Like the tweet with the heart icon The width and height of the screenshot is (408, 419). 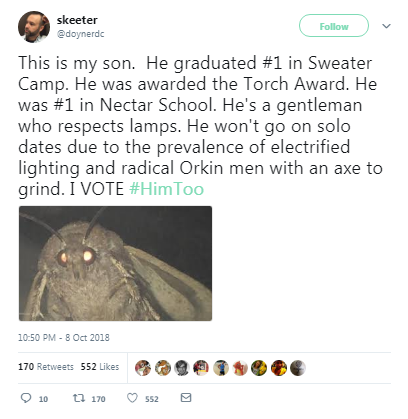tap(132, 398)
